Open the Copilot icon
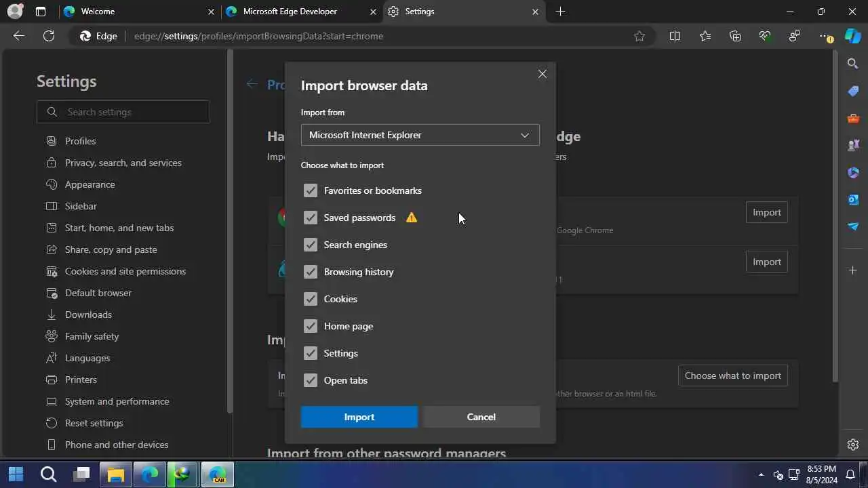868x488 pixels. (x=853, y=36)
